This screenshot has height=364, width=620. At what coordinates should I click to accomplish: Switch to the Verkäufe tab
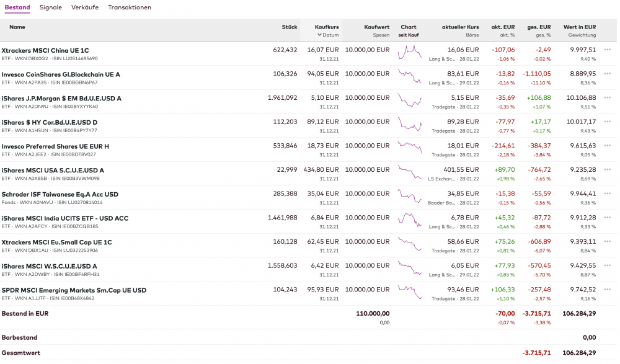point(85,7)
